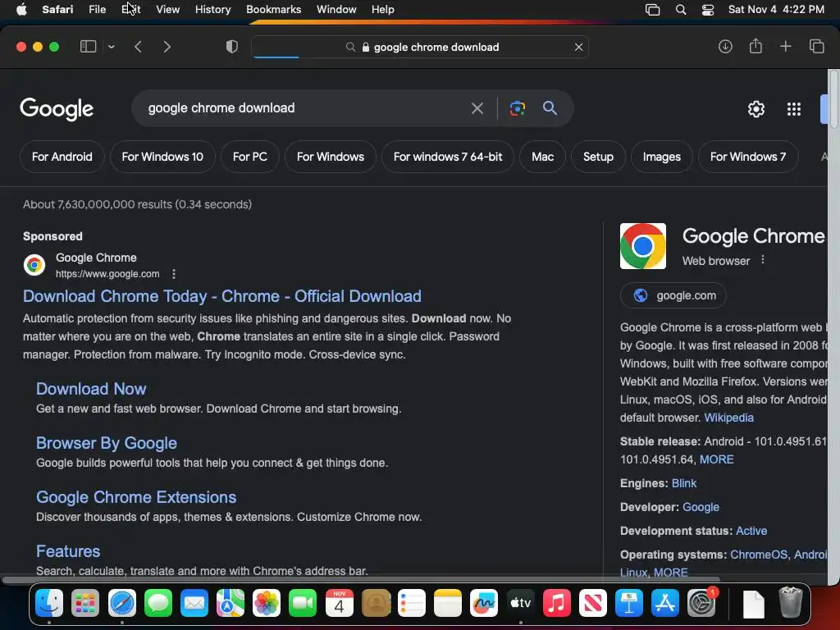Open Google Chrome panel more options dots
840x630 pixels.
point(763,260)
